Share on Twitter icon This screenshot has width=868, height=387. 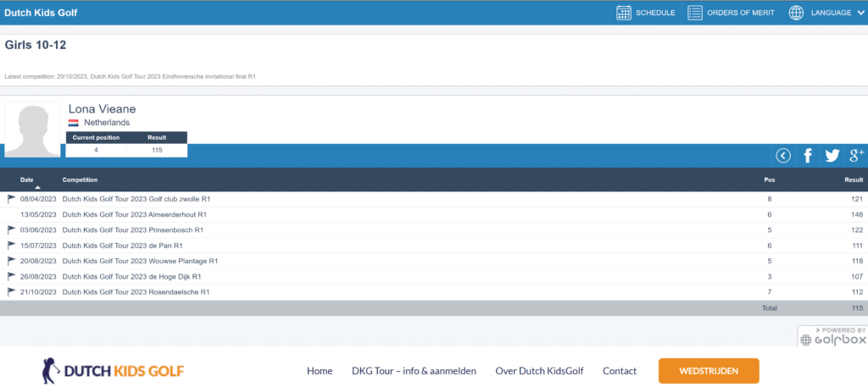coord(832,156)
